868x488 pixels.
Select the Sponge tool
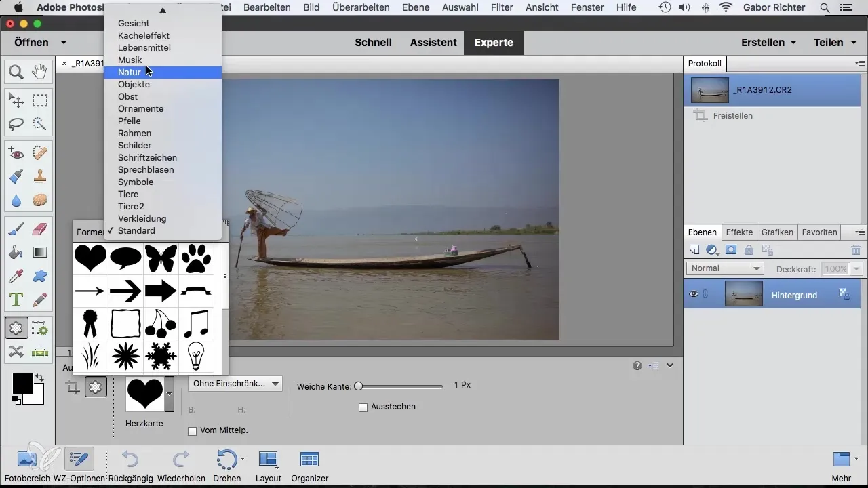40,200
